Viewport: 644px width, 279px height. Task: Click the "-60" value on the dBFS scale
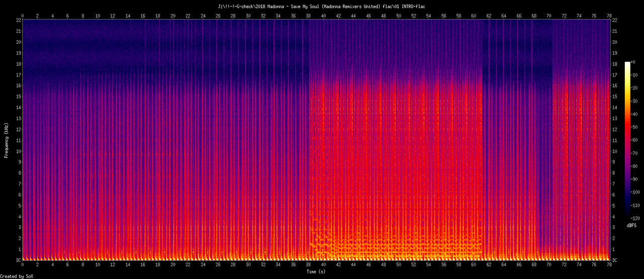click(x=634, y=140)
